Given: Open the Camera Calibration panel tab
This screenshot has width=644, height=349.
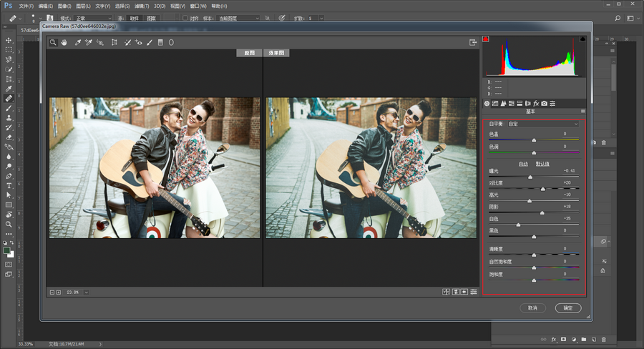Looking at the screenshot, I should (545, 104).
